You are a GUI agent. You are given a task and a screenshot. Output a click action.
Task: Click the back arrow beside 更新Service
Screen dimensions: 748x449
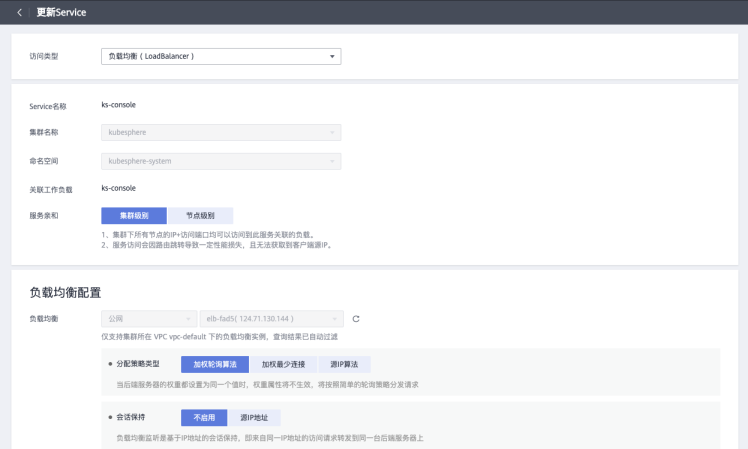click(x=19, y=12)
